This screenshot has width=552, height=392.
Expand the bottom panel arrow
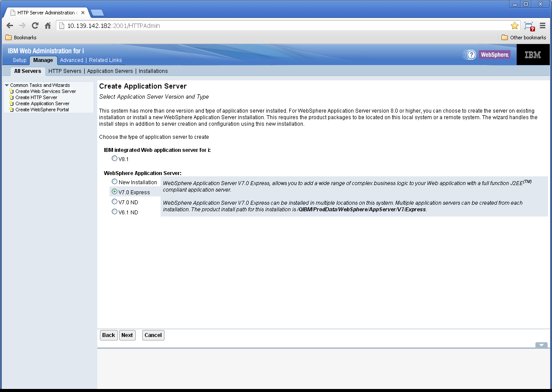tap(542, 345)
